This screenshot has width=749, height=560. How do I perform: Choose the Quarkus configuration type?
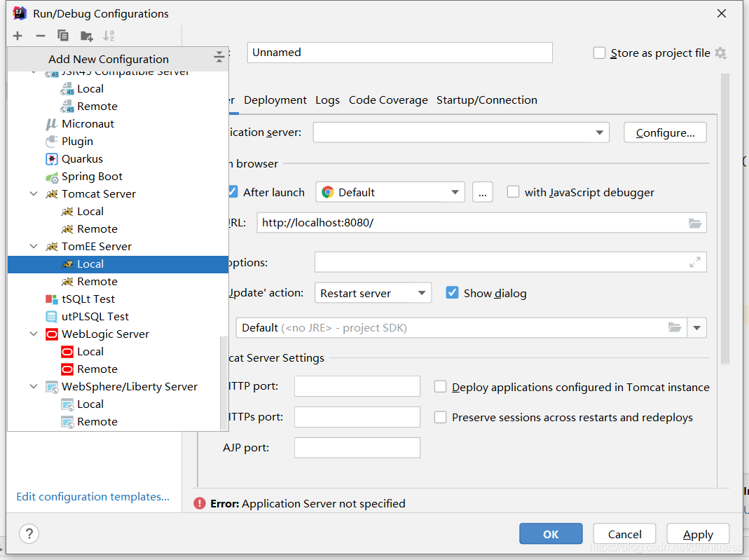click(x=82, y=158)
